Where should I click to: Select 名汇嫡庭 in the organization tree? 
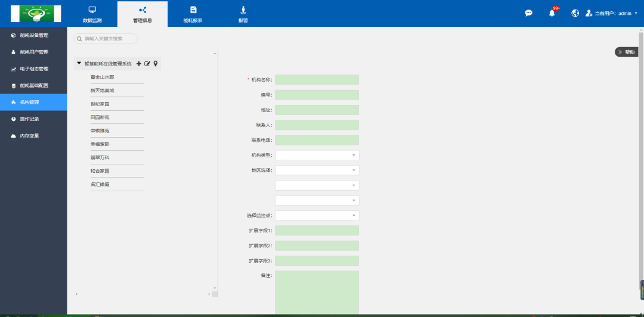pyautogui.click(x=100, y=184)
